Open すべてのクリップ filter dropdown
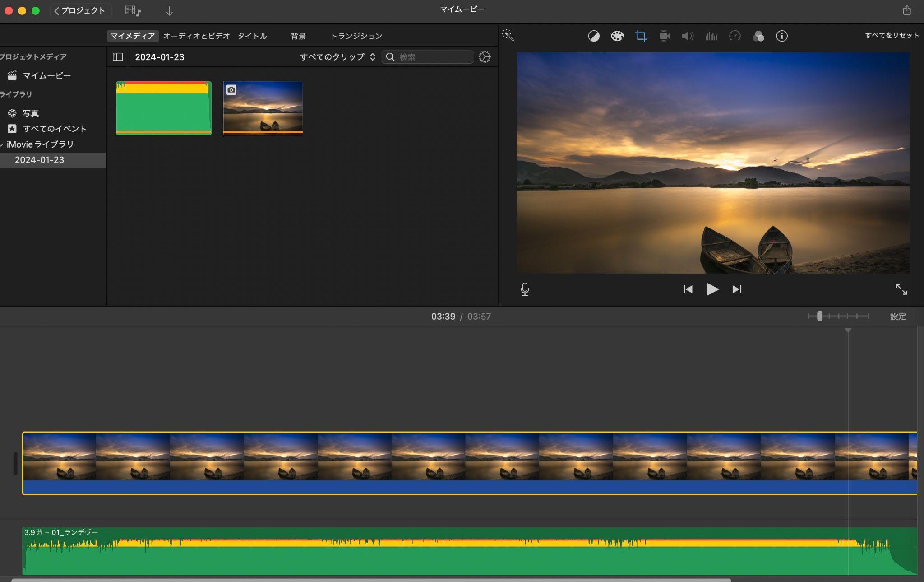The height and width of the screenshot is (582, 924). 337,57
